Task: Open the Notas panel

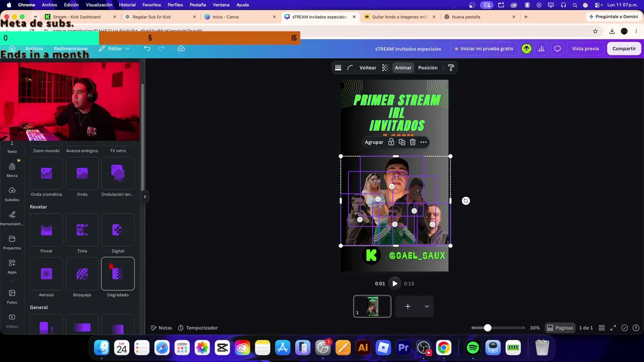Action: coord(161,328)
